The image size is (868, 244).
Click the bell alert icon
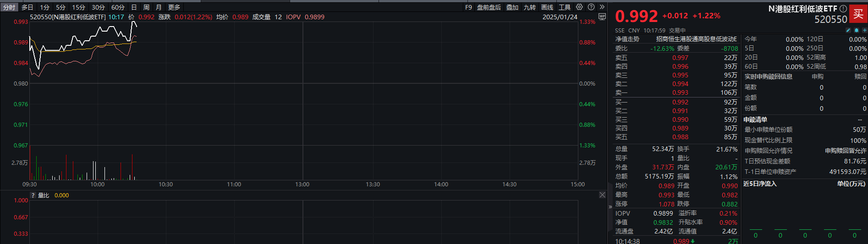point(857,30)
